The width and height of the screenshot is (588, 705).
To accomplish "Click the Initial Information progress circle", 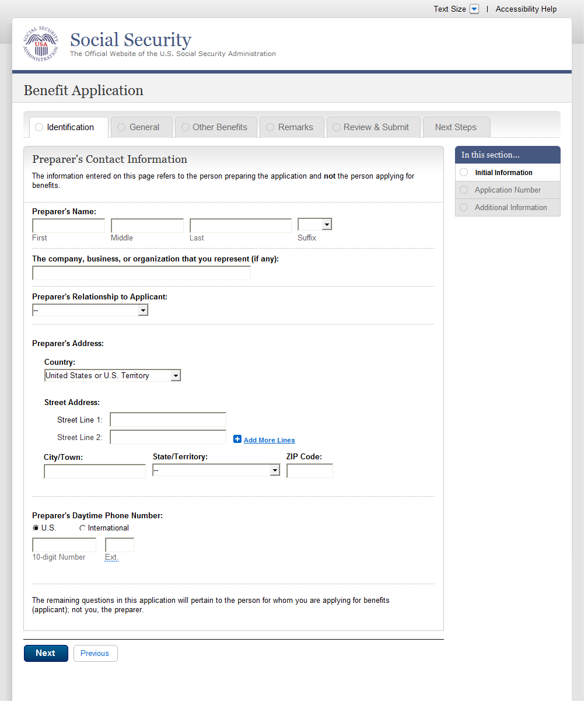I will click(x=464, y=173).
